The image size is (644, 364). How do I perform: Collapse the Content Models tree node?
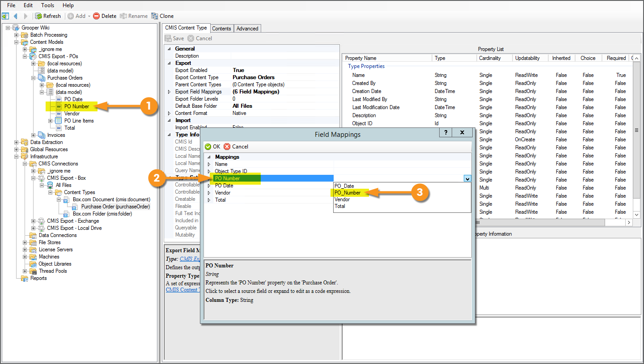[x=17, y=42]
